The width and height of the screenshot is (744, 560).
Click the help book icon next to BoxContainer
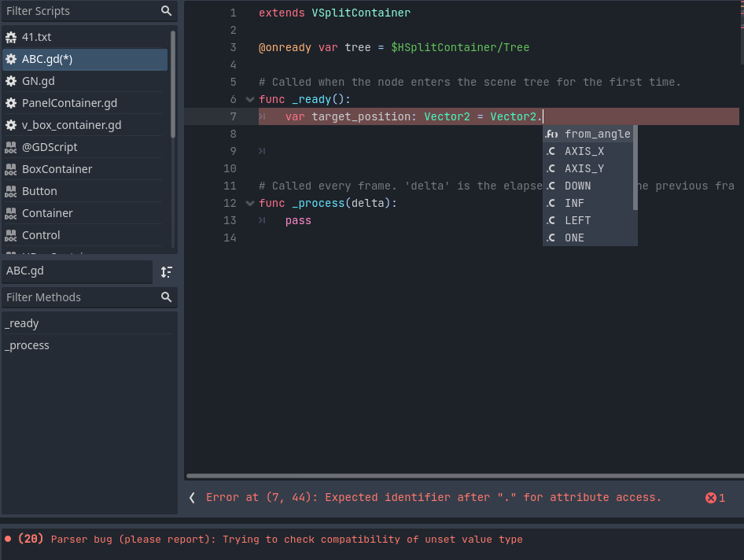coord(10,168)
